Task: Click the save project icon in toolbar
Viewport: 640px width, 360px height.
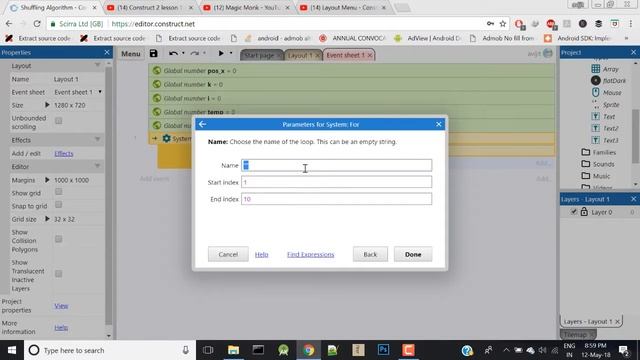Action: click(x=153, y=53)
